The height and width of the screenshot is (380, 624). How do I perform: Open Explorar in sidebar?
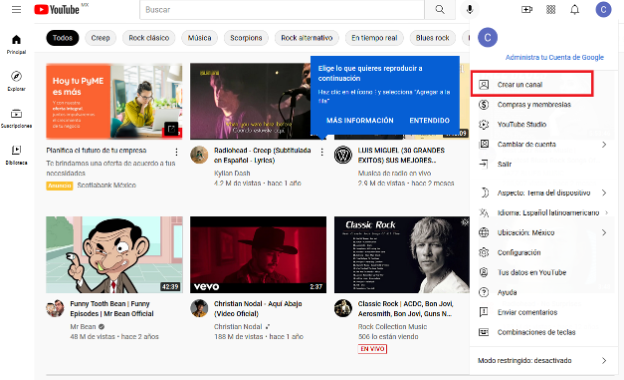coord(16,81)
